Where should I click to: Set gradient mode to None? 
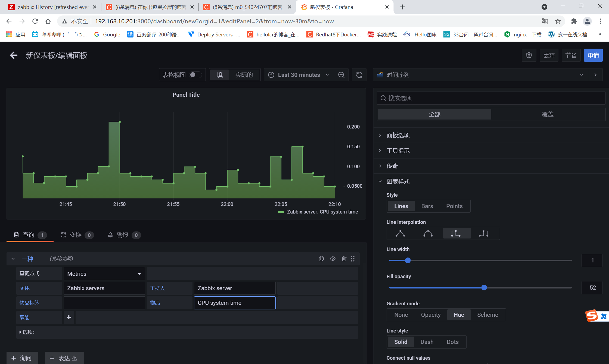point(401,315)
